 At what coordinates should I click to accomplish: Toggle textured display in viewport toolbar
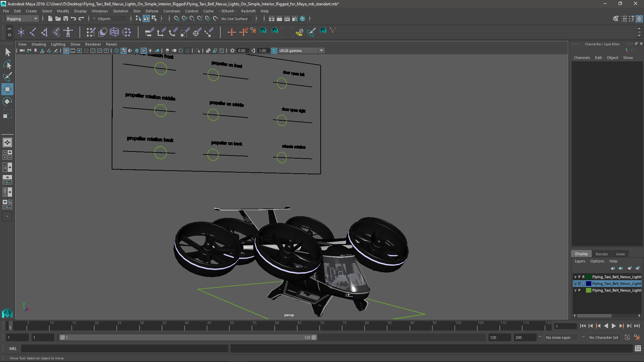144,51
